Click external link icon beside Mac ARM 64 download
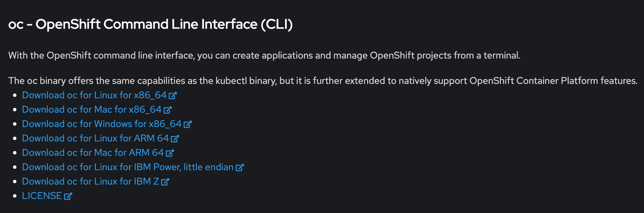 coord(170,153)
